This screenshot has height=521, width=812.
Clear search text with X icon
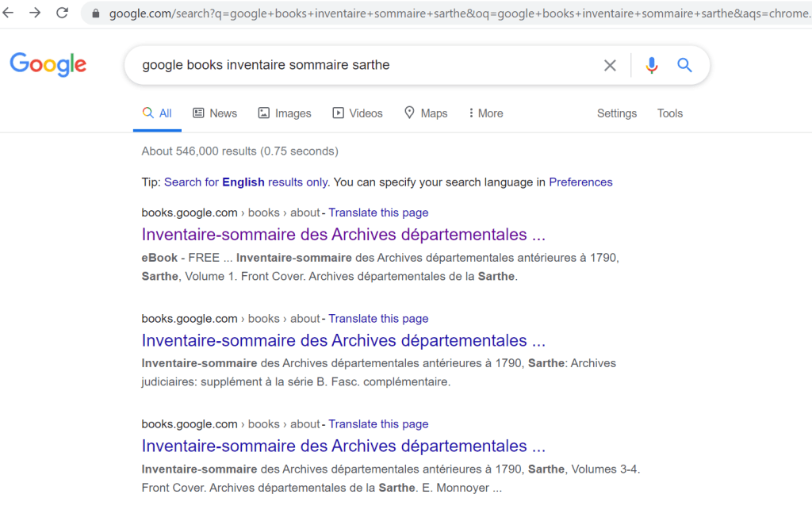610,66
